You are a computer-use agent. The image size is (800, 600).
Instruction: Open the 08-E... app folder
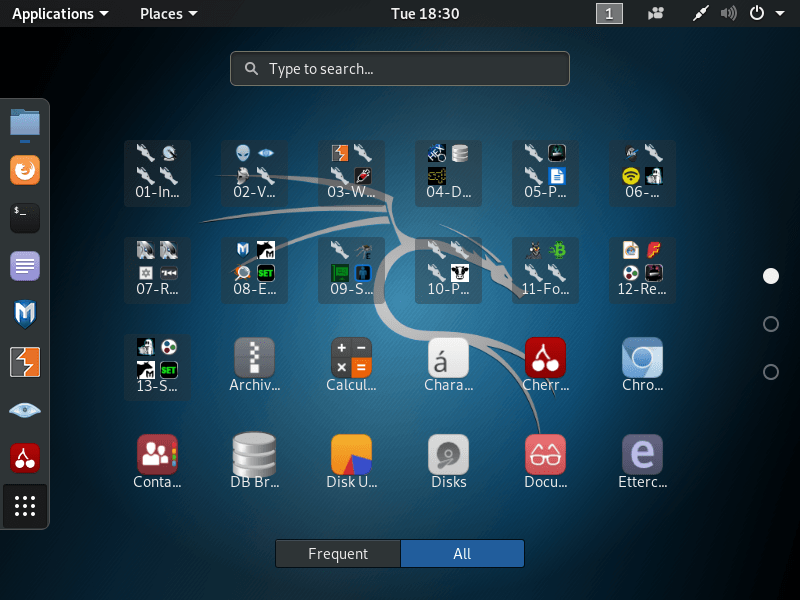[x=254, y=270]
